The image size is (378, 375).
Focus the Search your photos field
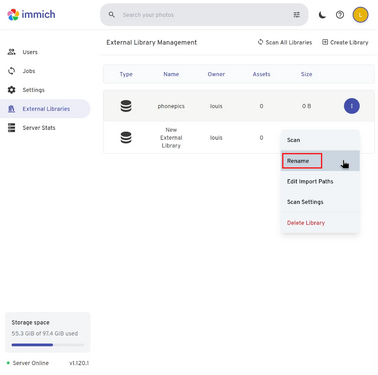[x=204, y=15]
